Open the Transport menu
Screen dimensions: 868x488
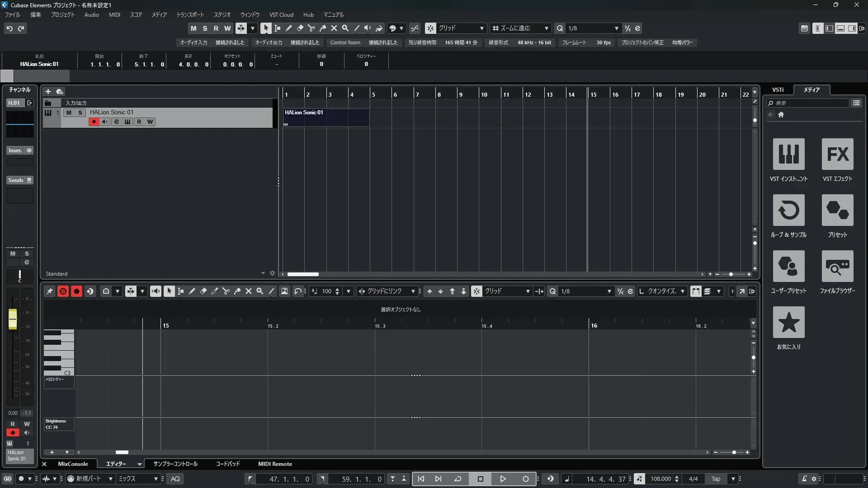[190, 15]
